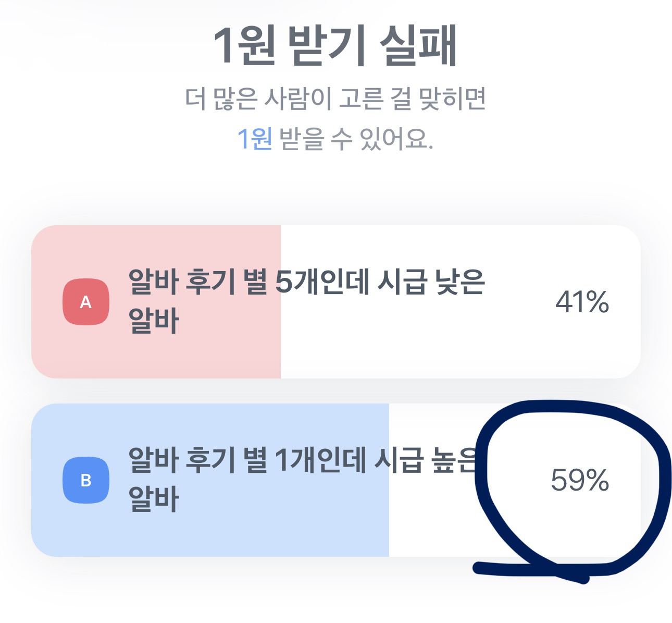Viewport: 672px width, 623px height.
Task: Click the blue "1원" highlighted text
Action: tap(254, 139)
